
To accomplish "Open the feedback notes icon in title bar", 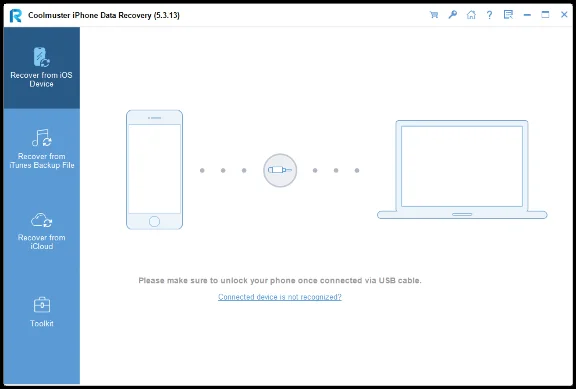I will [508, 15].
